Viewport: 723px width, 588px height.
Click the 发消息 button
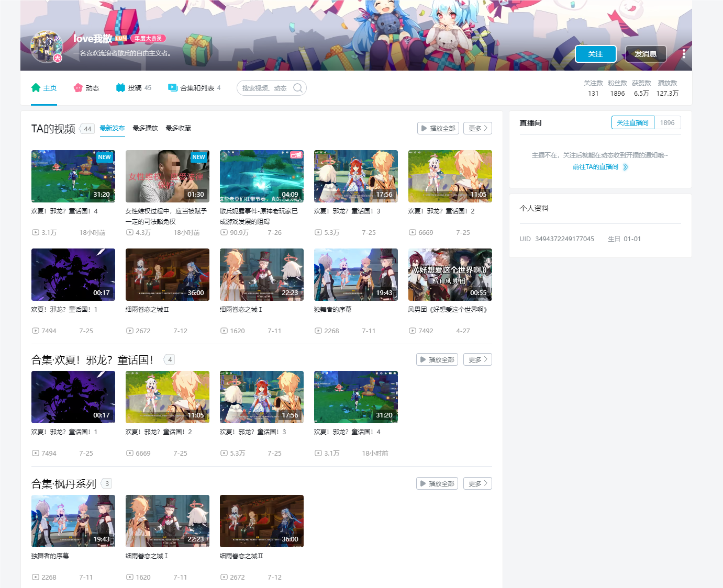(646, 53)
